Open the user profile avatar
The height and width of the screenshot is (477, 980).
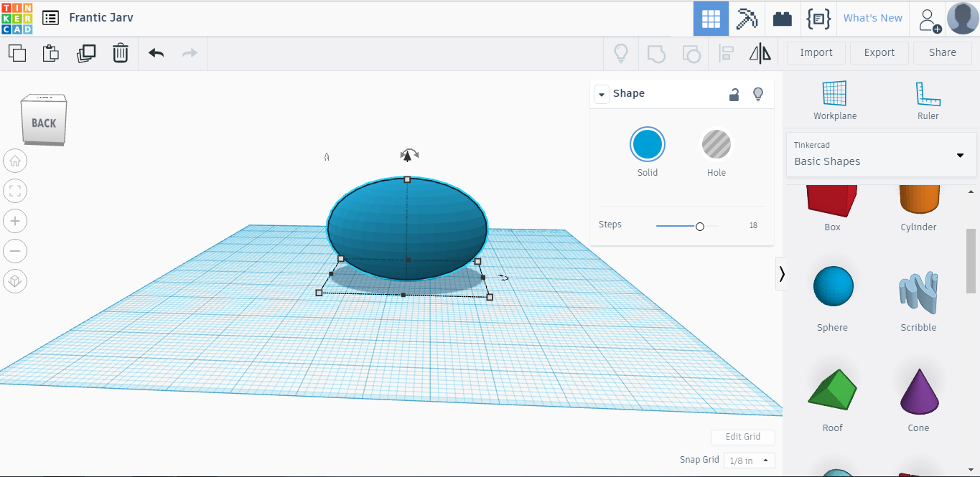click(x=963, y=18)
